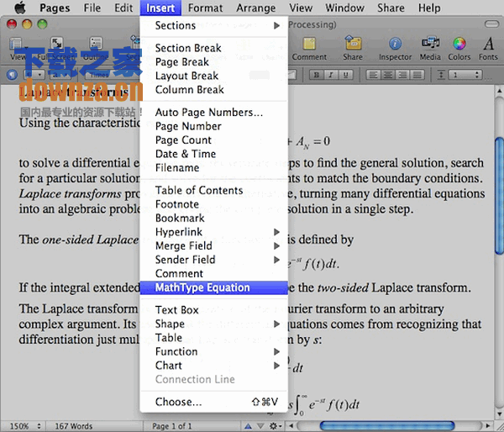The height and width of the screenshot is (432, 504).
Task: Insert a Bookmark
Action: point(213,218)
